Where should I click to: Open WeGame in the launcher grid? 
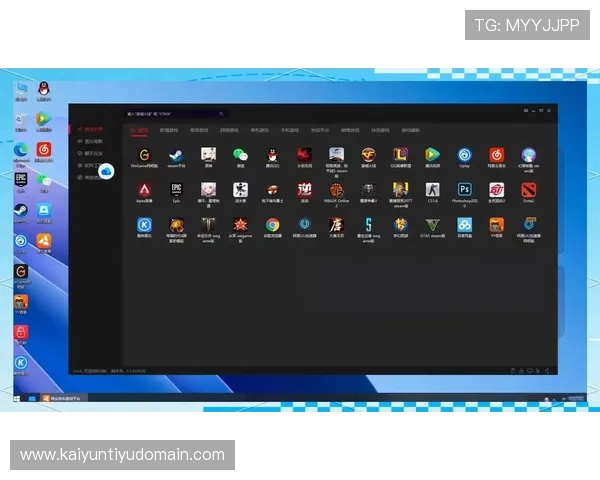[x=144, y=158]
